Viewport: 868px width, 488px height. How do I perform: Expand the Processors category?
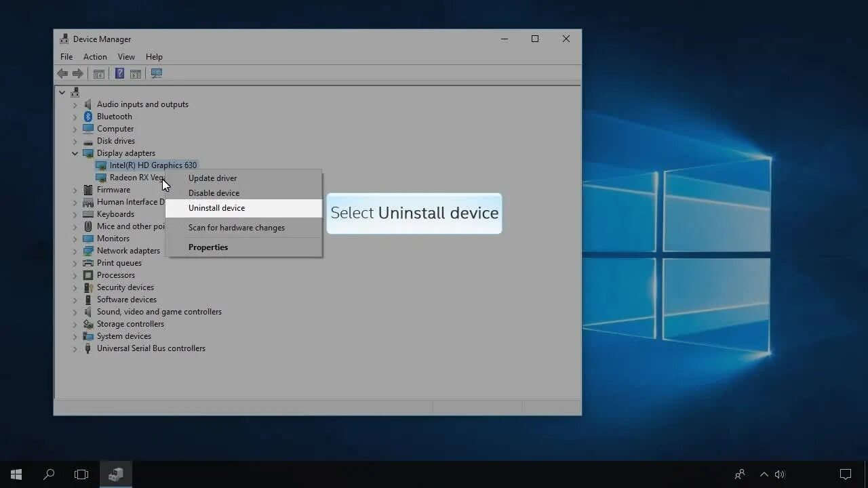[x=75, y=275]
